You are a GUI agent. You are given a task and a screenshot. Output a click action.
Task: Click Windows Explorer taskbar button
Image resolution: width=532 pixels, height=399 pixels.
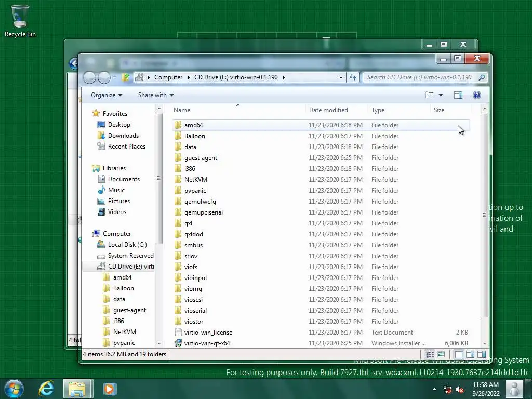pyautogui.click(x=77, y=389)
